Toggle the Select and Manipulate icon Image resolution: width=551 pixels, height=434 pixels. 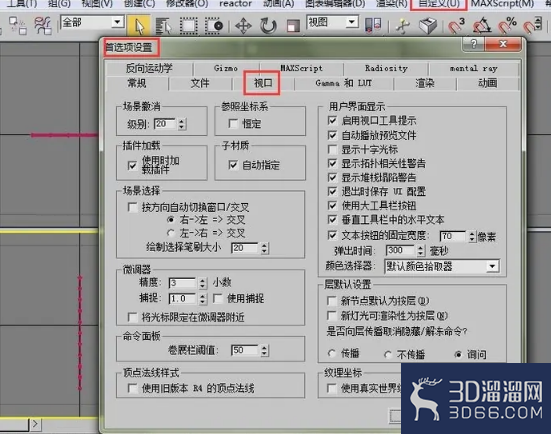point(403,26)
